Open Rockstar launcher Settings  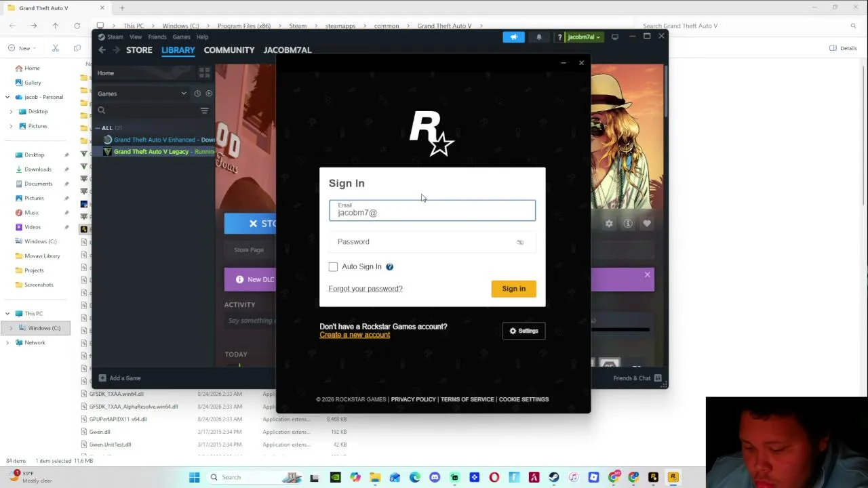click(x=524, y=331)
